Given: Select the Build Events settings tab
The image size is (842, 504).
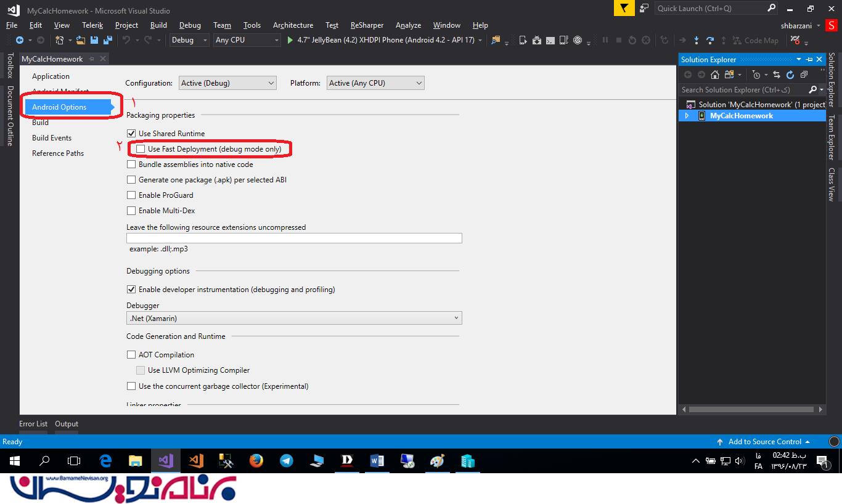Looking at the screenshot, I should [x=52, y=138].
